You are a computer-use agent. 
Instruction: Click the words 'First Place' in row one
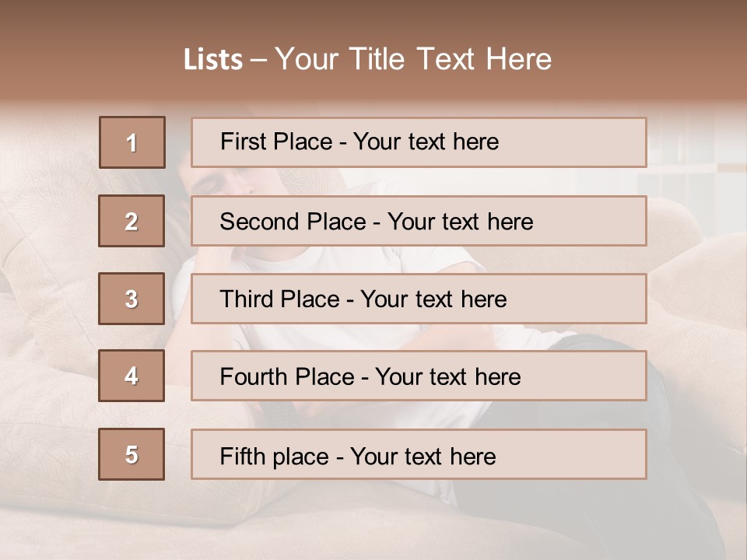[x=276, y=142]
